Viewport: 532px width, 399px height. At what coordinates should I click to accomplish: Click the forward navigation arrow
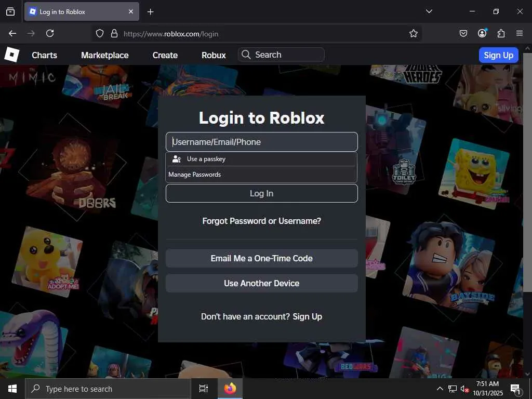point(31,33)
